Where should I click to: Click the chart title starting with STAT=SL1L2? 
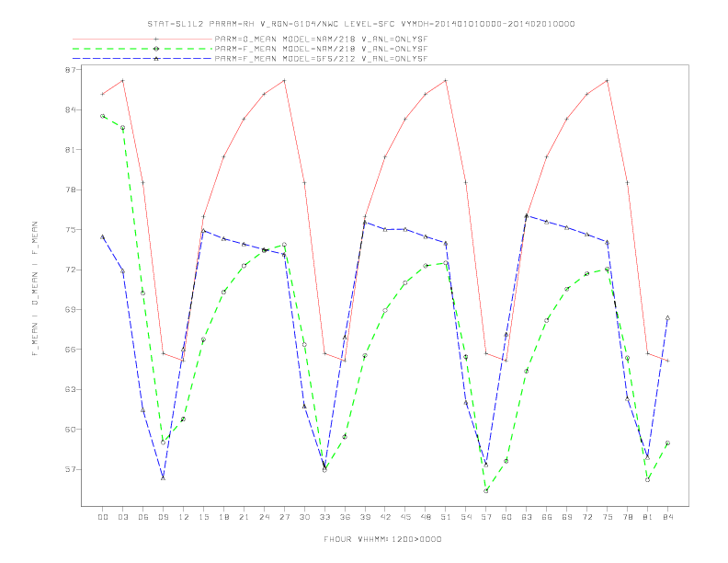(x=361, y=24)
